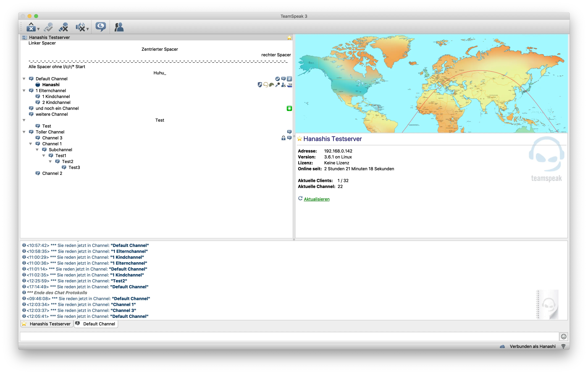Open the dropdown arrow beside the Away icon

pos(38,29)
